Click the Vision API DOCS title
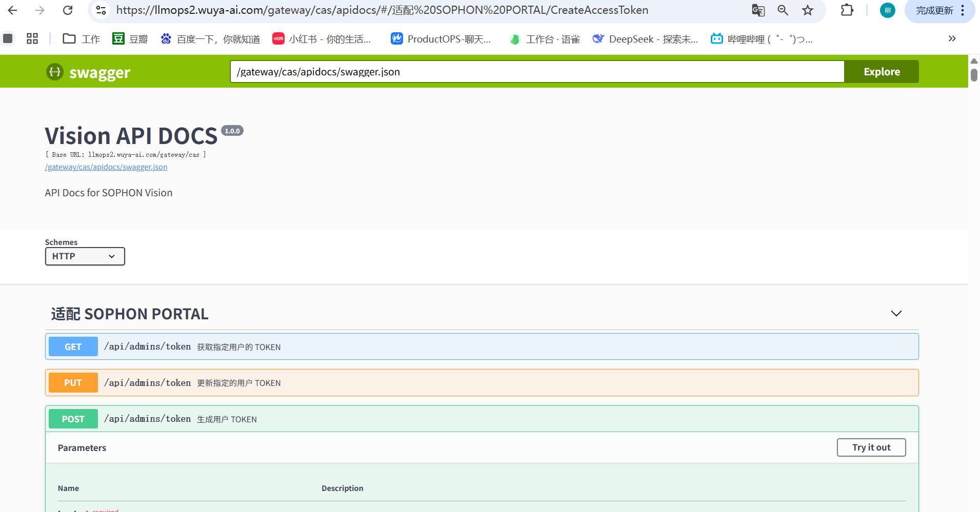Image resolution: width=980 pixels, height=512 pixels. click(x=131, y=136)
